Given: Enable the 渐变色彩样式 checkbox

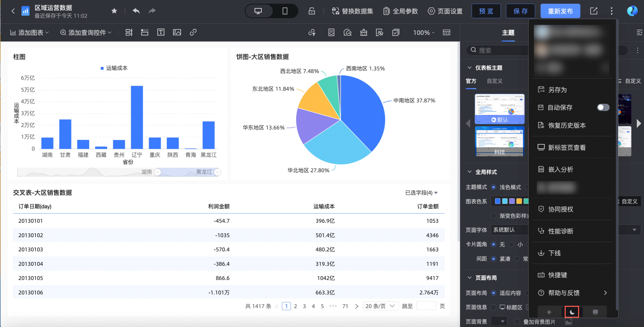Looking at the screenshot, I should pyautogui.click(x=493, y=215).
